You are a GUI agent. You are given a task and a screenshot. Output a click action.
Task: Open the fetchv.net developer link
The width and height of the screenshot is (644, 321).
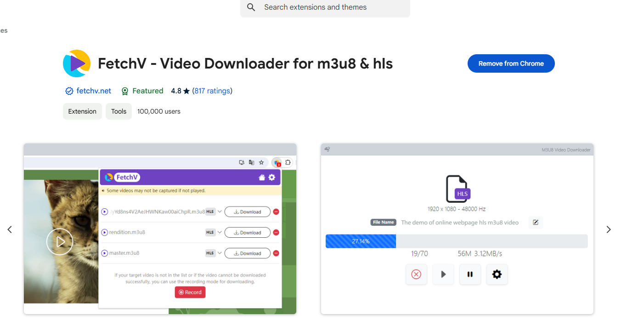click(x=94, y=91)
